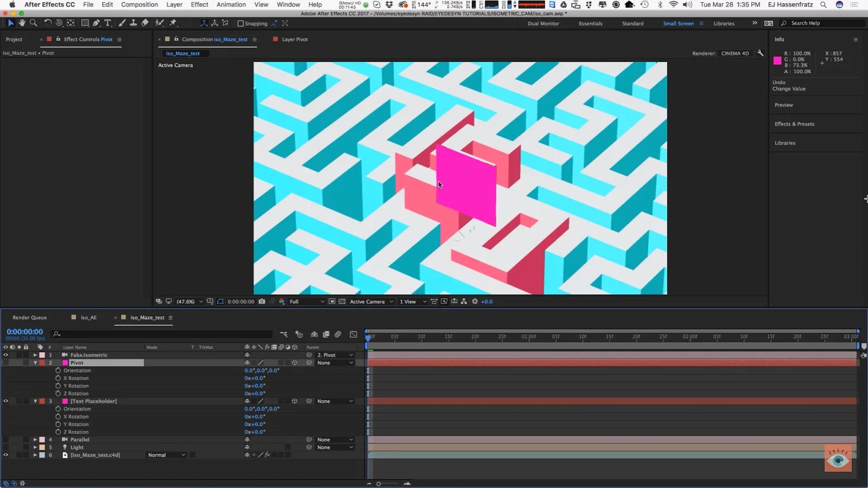Open the Graph Editor icon in timeline
Image resolution: width=868 pixels, height=488 pixels.
pos(354,334)
